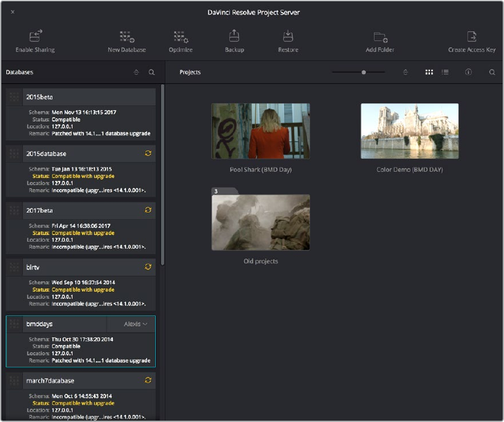Click upgrade icon on march7database
This screenshot has height=422, width=504.
click(148, 380)
